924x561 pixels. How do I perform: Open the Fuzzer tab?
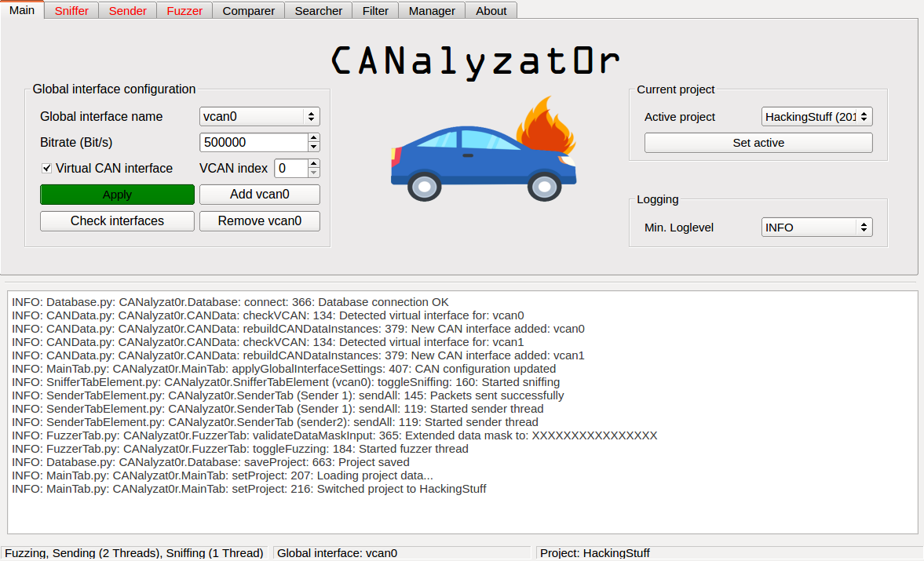coord(184,10)
